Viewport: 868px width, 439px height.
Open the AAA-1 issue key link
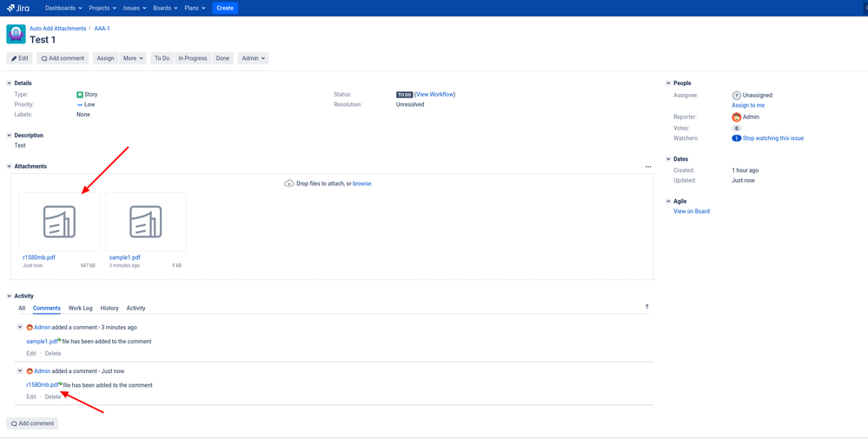[x=102, y=28]
